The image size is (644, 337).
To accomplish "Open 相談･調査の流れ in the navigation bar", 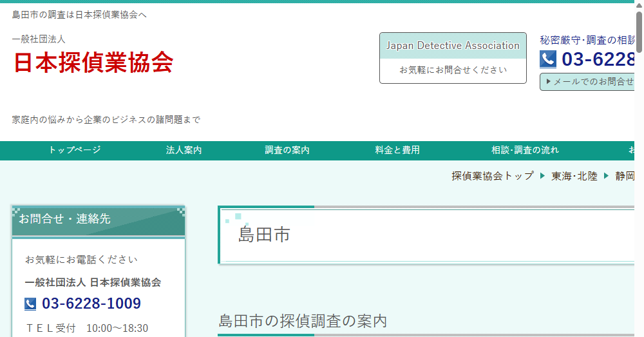I will click(x=525, y=150).
